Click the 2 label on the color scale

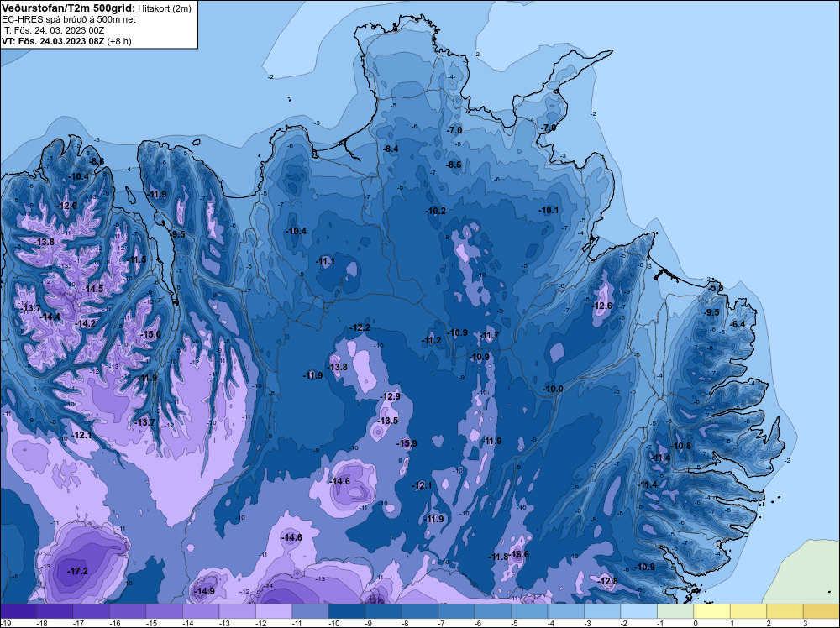point(769,623)
